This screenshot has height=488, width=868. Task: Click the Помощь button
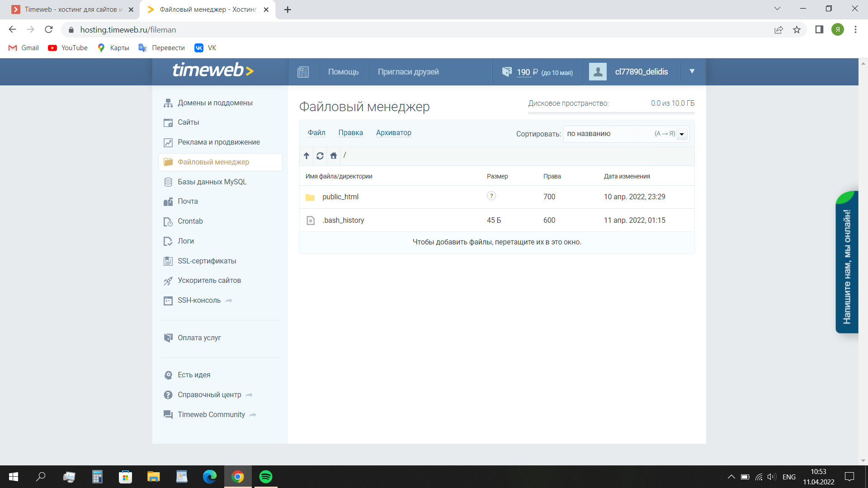(343, 72)
